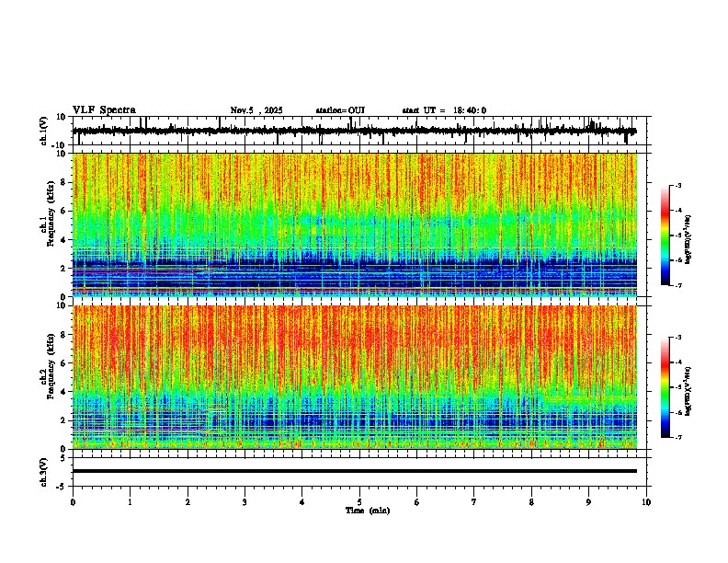Screen dimensions: 728x563
Task: Click the "10" tick on the ch.1(V) axis
Action: [63, 117]
